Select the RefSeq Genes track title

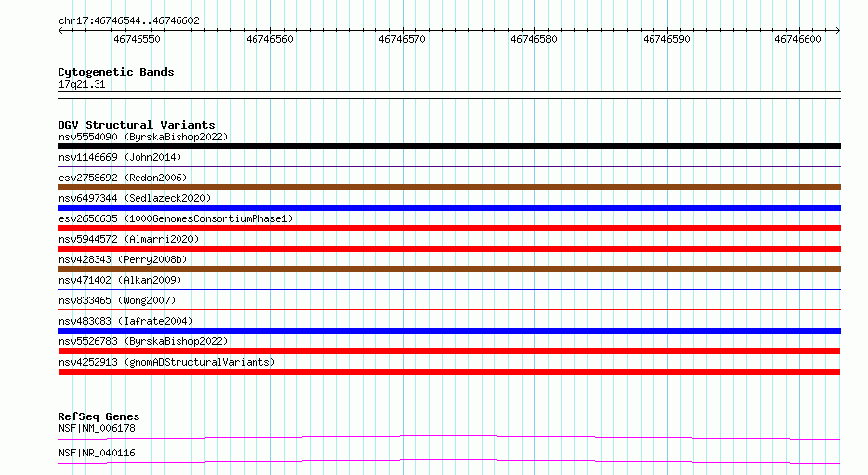pyautogui.click(x=99, y=416)
